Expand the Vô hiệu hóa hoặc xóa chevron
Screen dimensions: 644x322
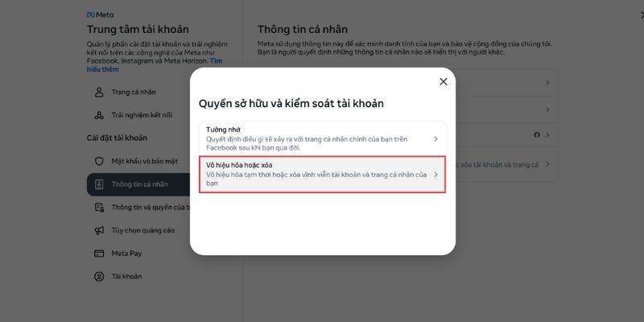pyautogui.click(x=436, y=175)
